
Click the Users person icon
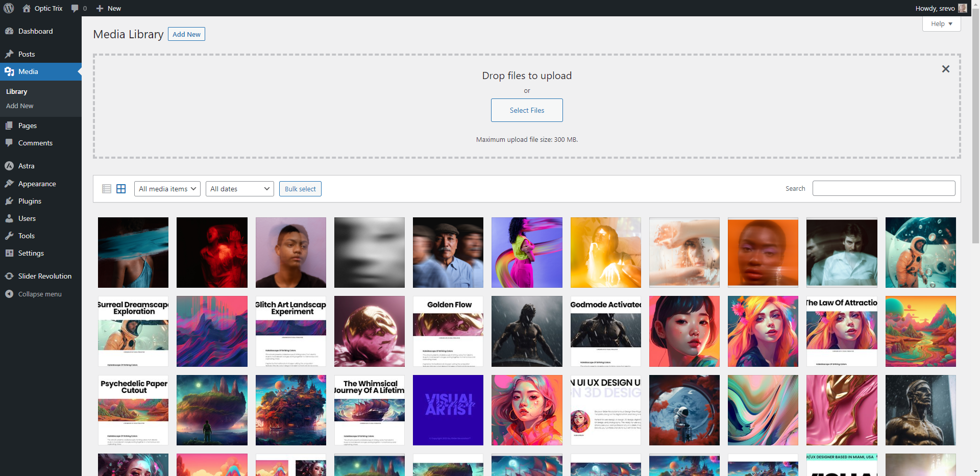9,218
